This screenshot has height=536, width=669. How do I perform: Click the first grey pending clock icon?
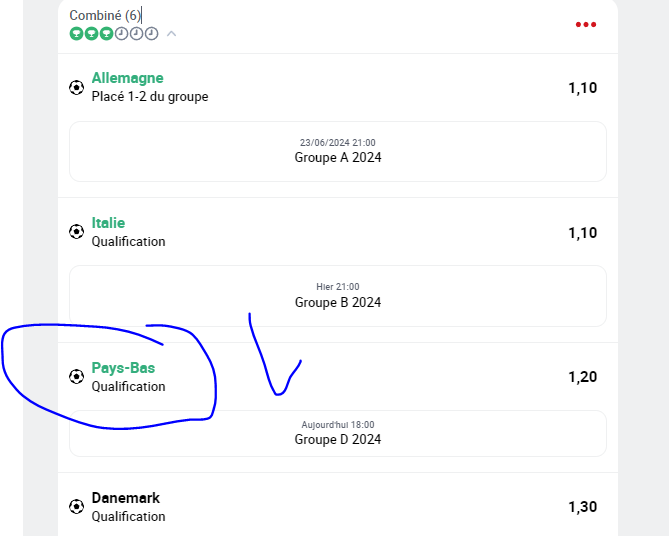click(x=122, y=33)
